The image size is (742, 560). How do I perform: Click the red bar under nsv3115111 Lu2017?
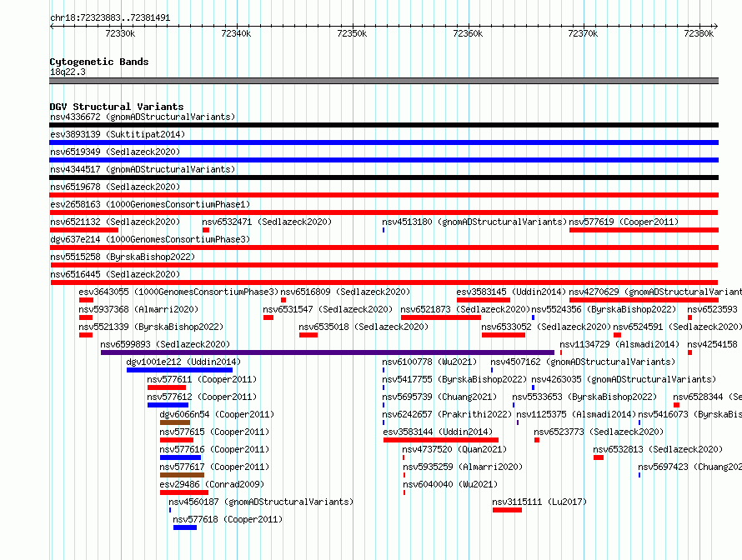[x=507, y=510]
